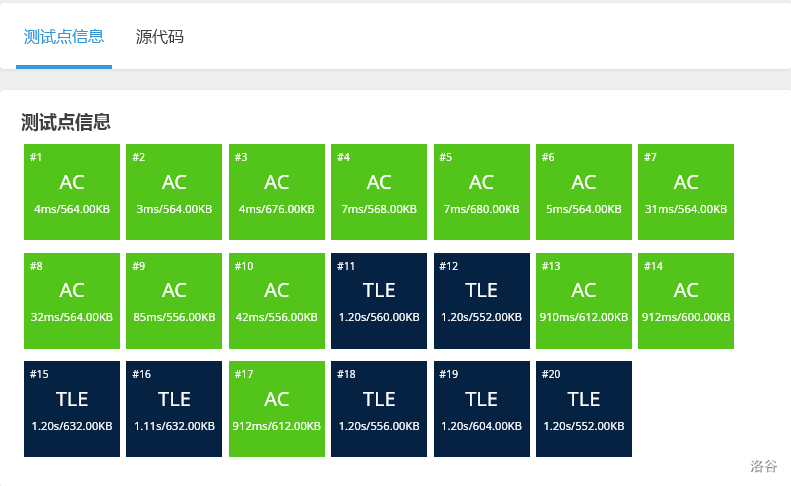This screenshot has height=486, width=791.
Task: Click the TLE tile for test #20
Action: point(584,409)
